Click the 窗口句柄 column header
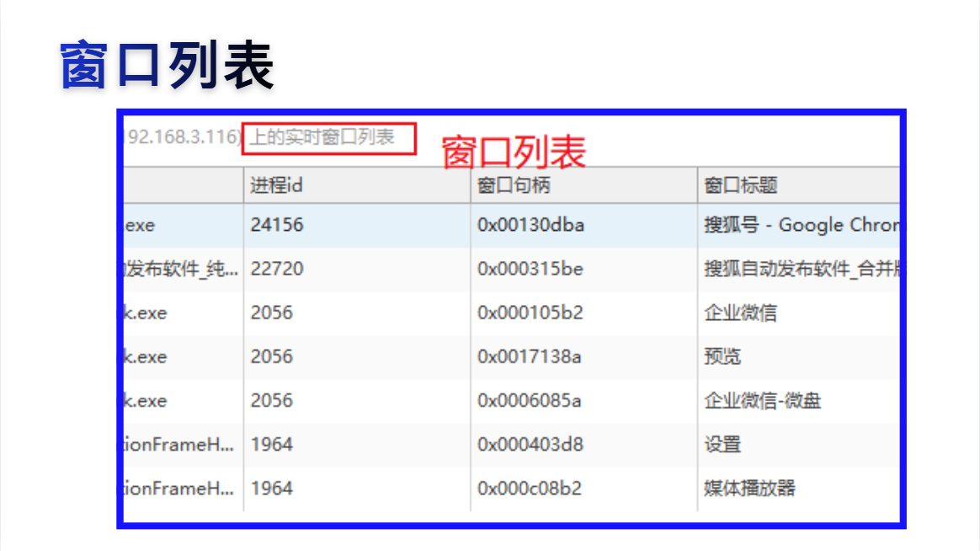Viewport: 980px width, 551px height. coord(583,185)
